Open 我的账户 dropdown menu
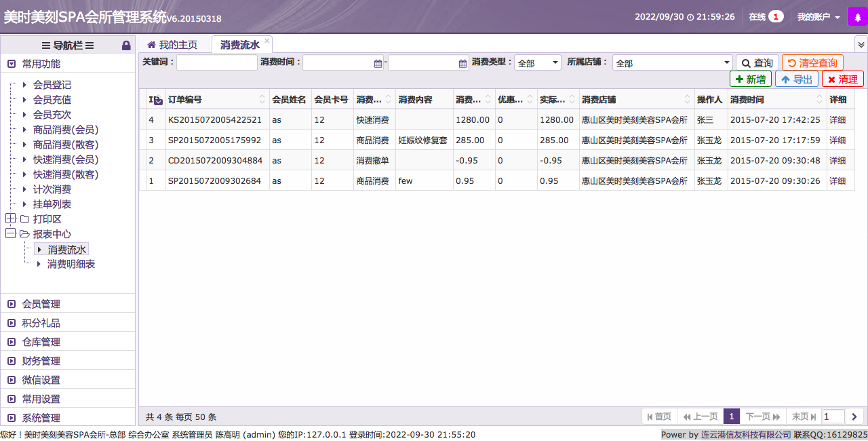 [818, 17]
